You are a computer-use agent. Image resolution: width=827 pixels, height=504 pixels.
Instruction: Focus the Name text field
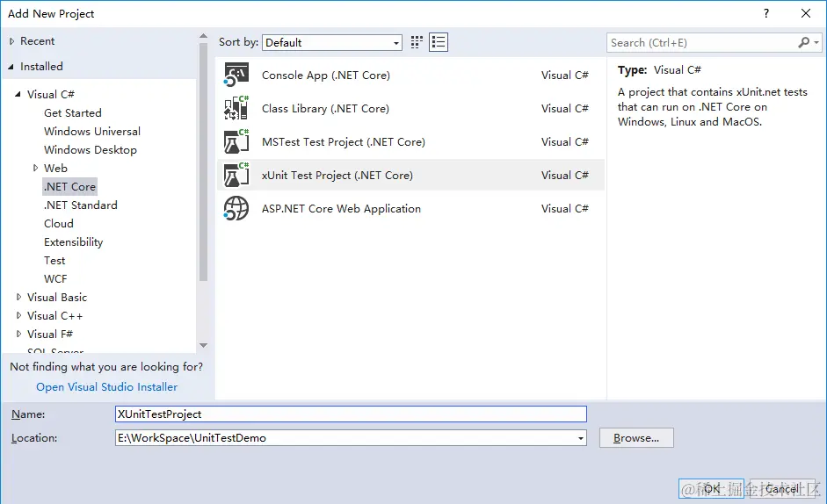tap(351, 414)
